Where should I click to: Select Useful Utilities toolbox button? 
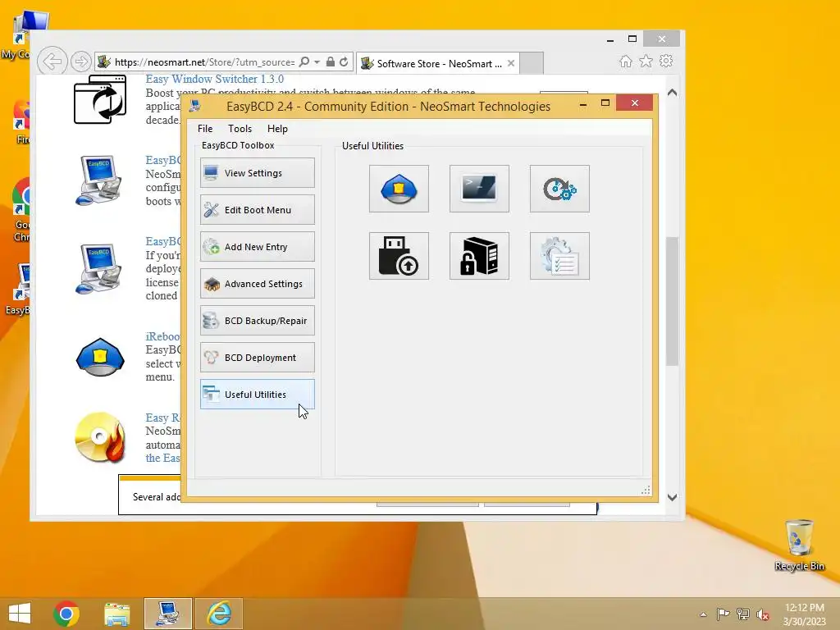pyautogui.click(x=257, y=395)
